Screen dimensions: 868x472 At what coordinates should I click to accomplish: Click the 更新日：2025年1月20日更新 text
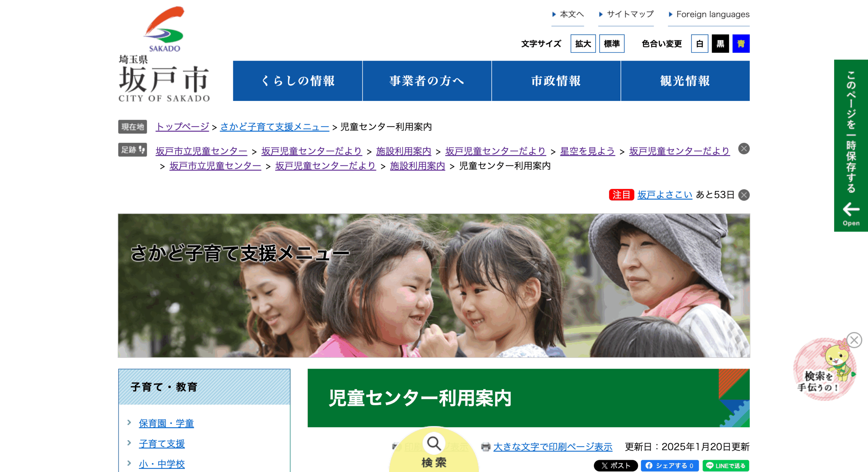tap(687, 447)
